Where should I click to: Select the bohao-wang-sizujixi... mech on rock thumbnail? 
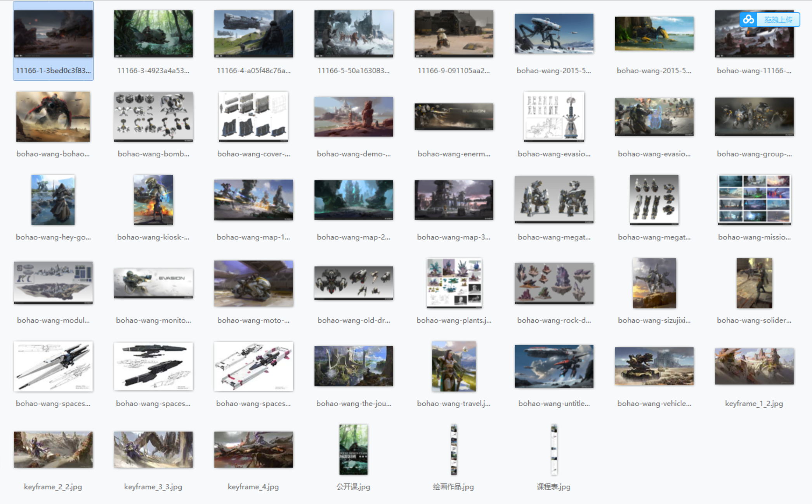654,283
